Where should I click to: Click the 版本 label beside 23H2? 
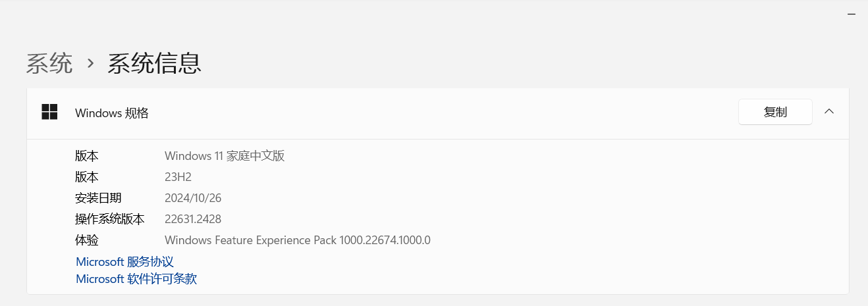[87, 177]
